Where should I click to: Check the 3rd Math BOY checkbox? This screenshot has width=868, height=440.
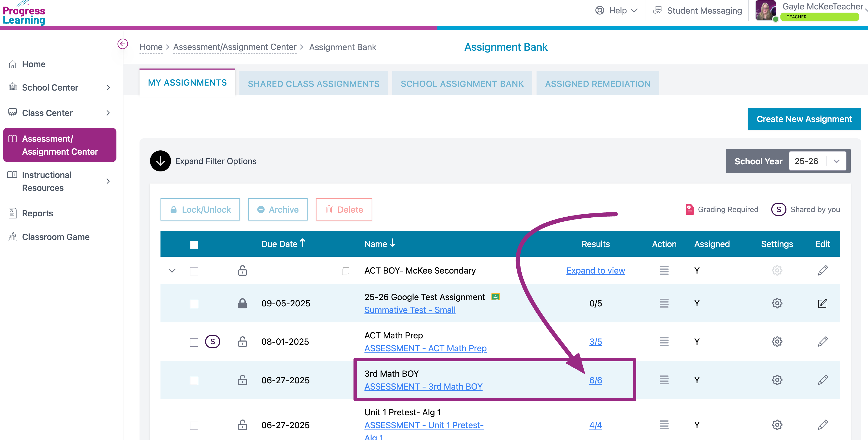194,381
